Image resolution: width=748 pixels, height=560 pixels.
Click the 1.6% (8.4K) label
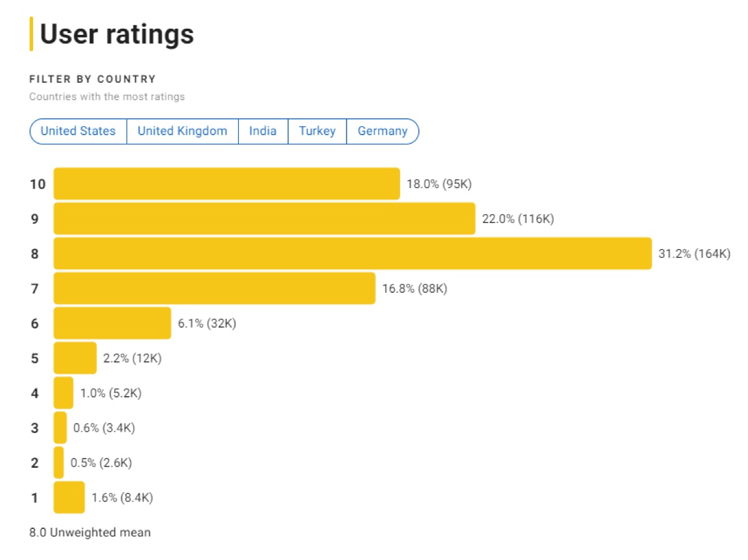122,498
